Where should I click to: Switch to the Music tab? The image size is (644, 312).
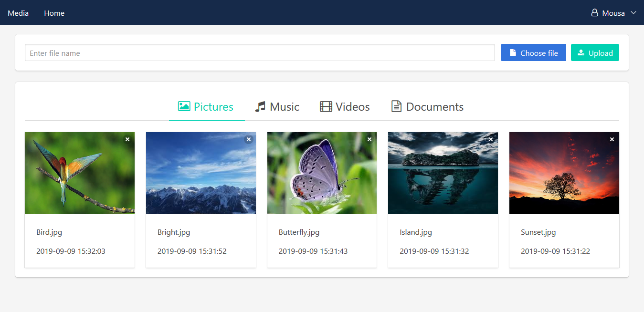point(277,107)
